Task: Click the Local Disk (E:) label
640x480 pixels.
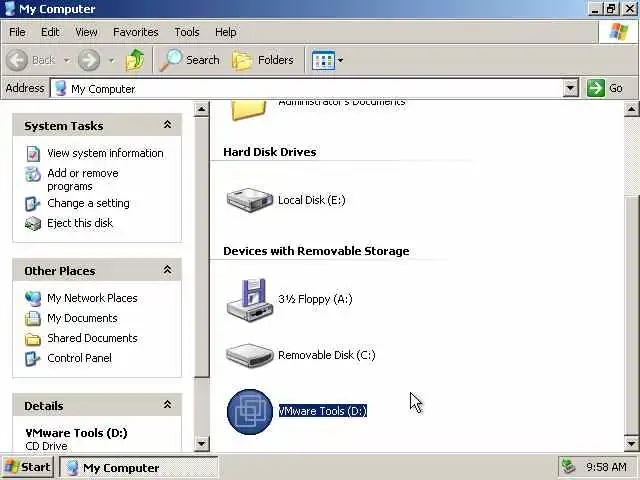Action: (x=311, y=200)
